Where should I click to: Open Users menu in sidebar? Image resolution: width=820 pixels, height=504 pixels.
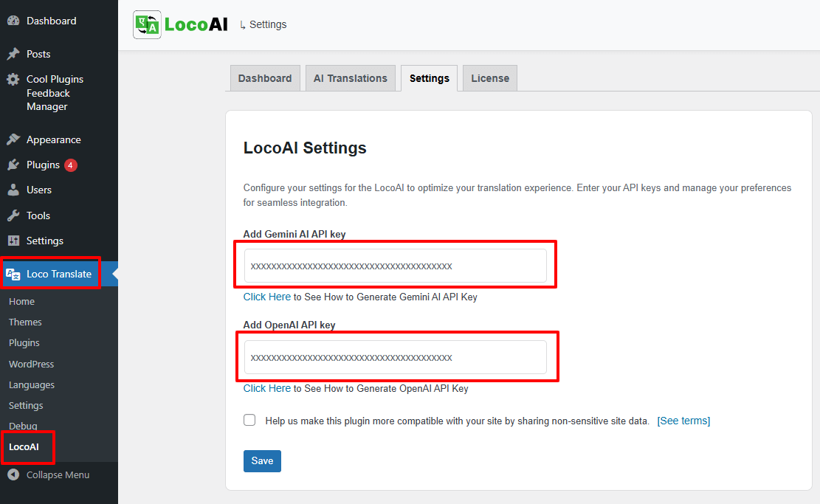pos(38,190)
